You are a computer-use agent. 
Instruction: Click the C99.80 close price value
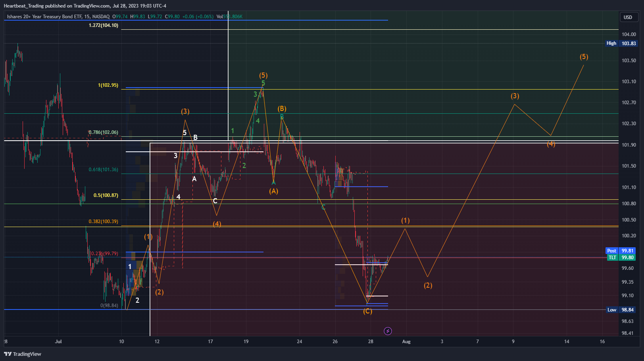[172, 17]
